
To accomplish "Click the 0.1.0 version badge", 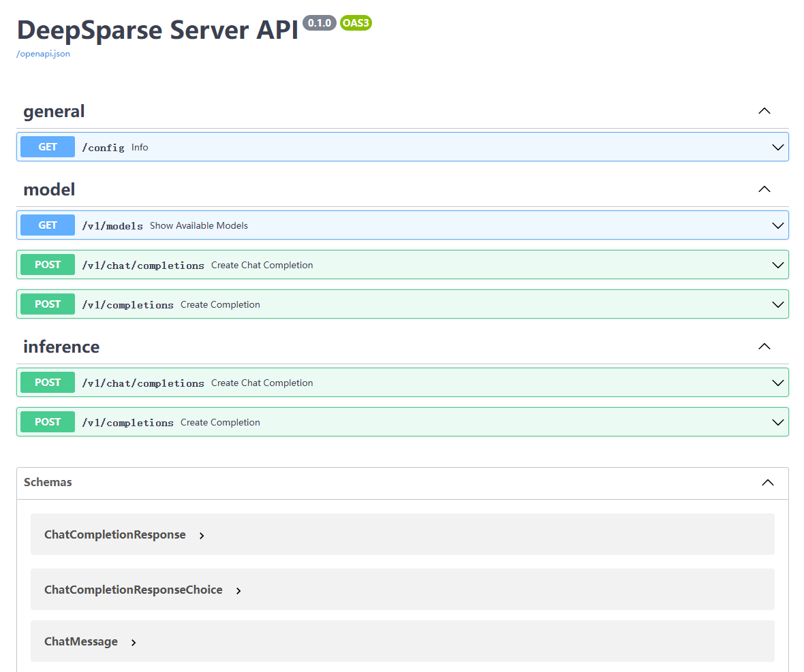I will click(x=320, y=23).
